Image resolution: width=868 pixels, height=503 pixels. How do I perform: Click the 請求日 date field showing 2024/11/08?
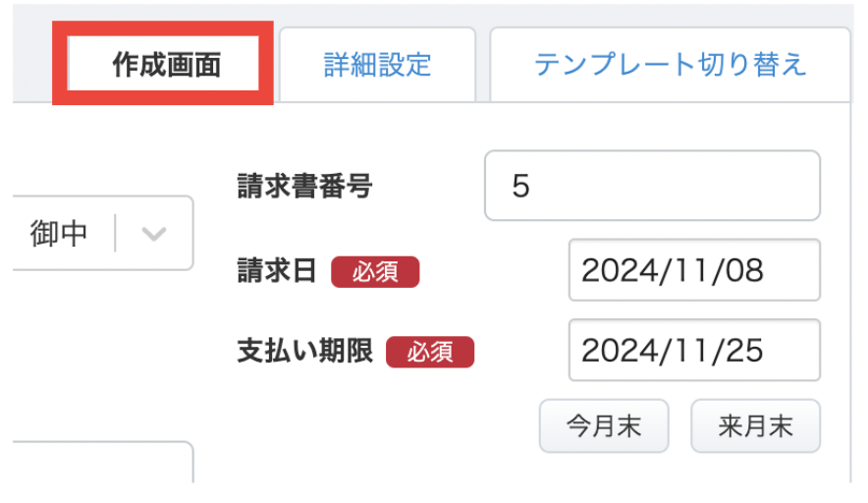pyautogui.click(x=693, y=270)
